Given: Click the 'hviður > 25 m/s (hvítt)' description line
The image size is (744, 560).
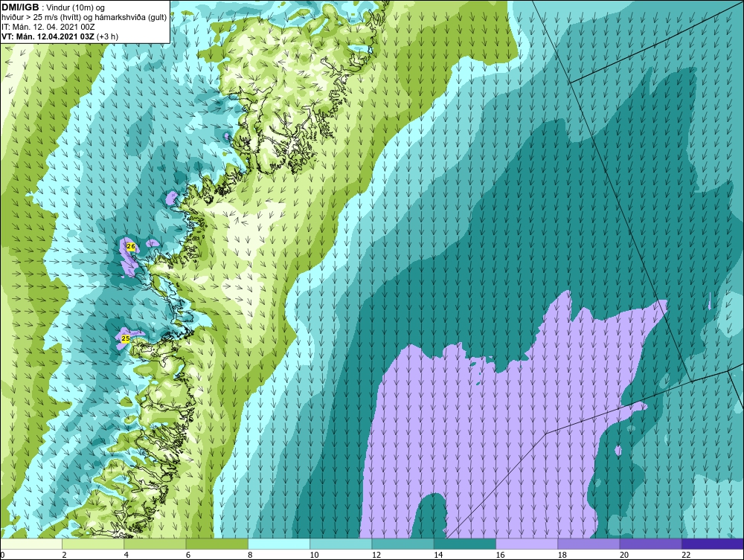Looking at the screenshot, I should pos(84,17).
